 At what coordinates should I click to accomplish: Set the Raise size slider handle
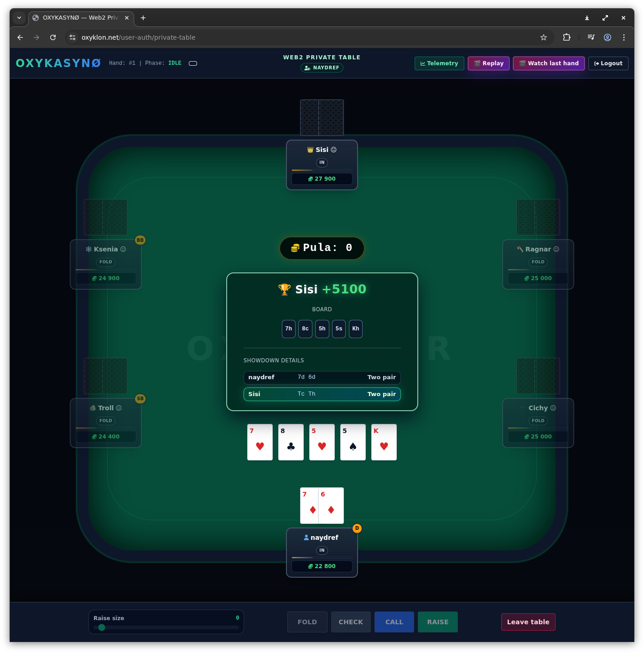[102, 627]
